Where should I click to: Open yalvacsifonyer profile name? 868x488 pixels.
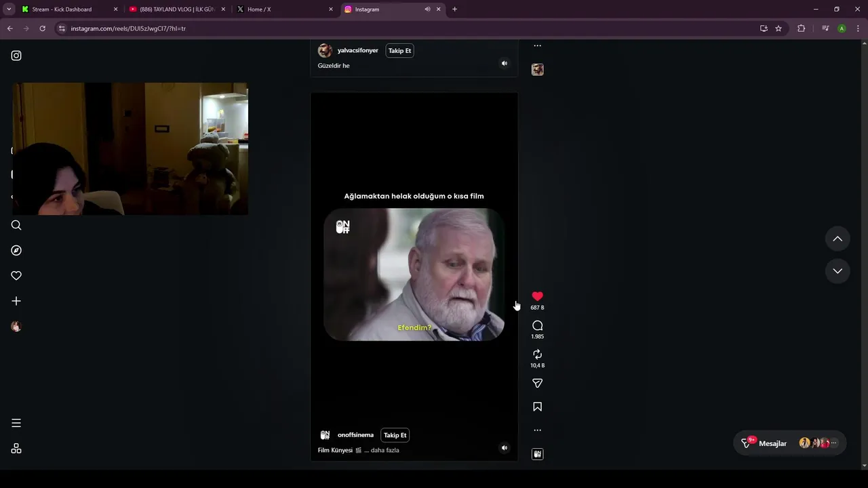pos(358,51)
